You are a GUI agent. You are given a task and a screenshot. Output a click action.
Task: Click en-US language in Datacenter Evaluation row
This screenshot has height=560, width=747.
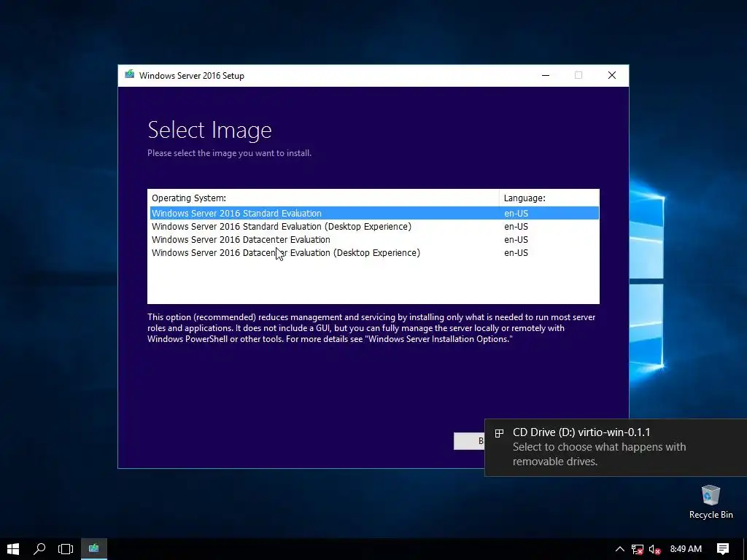click(516, 239)
